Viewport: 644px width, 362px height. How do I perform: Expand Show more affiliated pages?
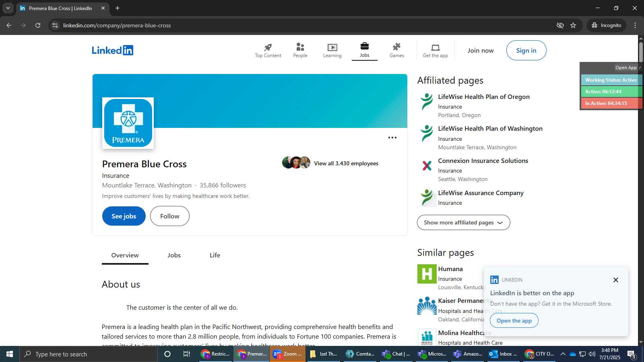click(463, 222)
